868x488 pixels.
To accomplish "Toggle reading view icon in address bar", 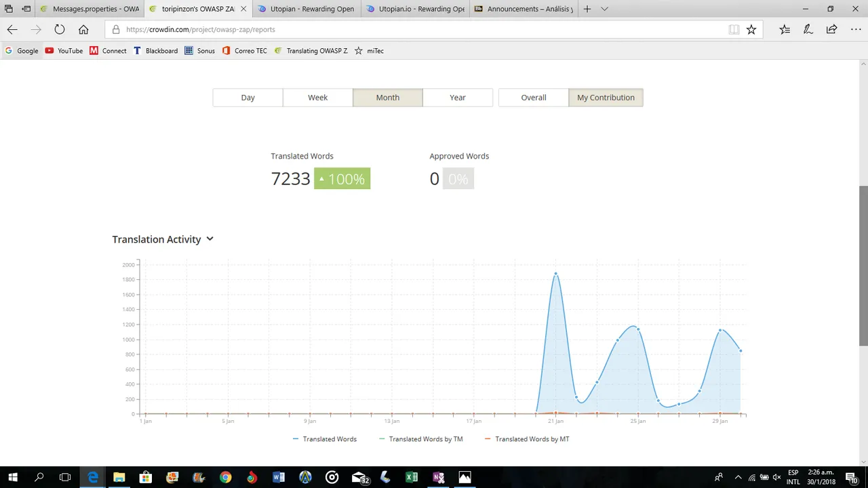I will point(734,29).
